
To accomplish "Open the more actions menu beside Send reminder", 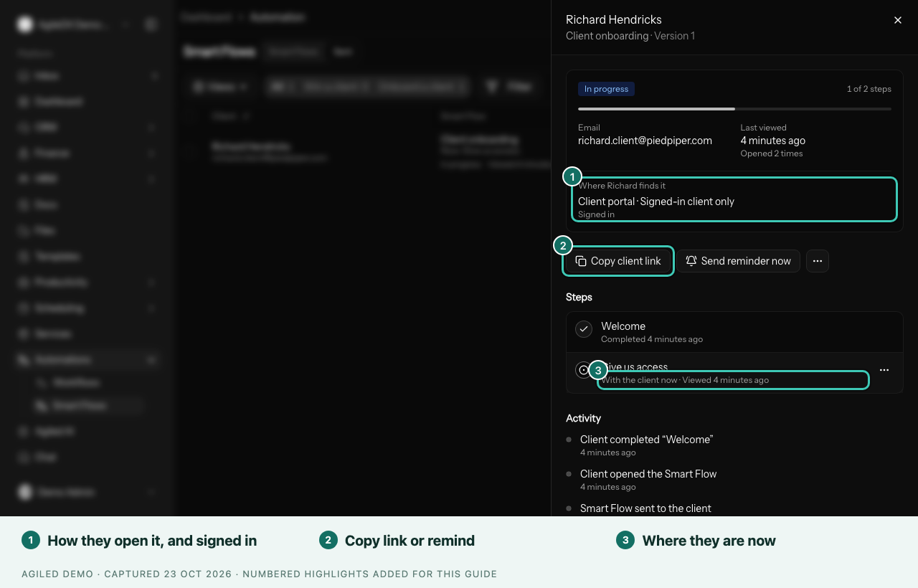I will [818, 261].
